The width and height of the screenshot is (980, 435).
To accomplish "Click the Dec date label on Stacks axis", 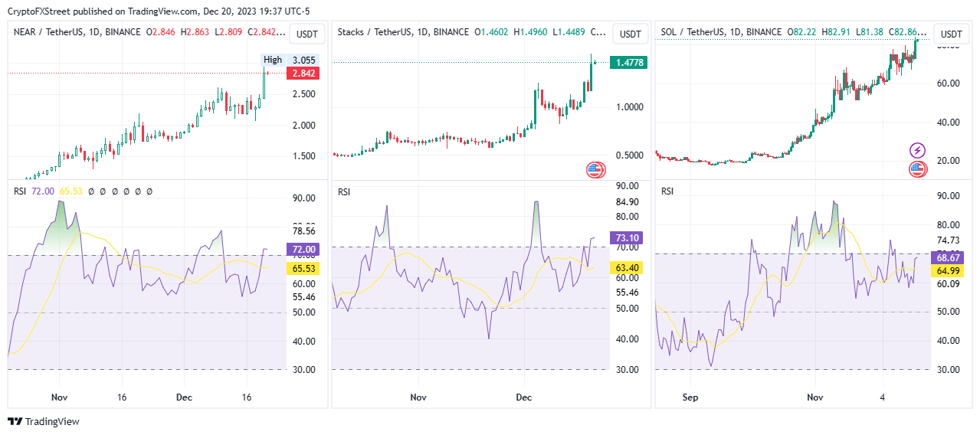I will tap(523, 397).
